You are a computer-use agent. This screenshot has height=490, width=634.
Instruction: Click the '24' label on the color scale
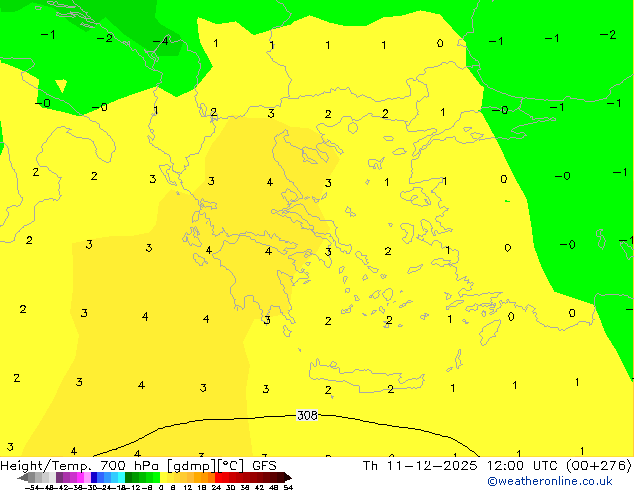pyautogui.click(x=216, y=487)
